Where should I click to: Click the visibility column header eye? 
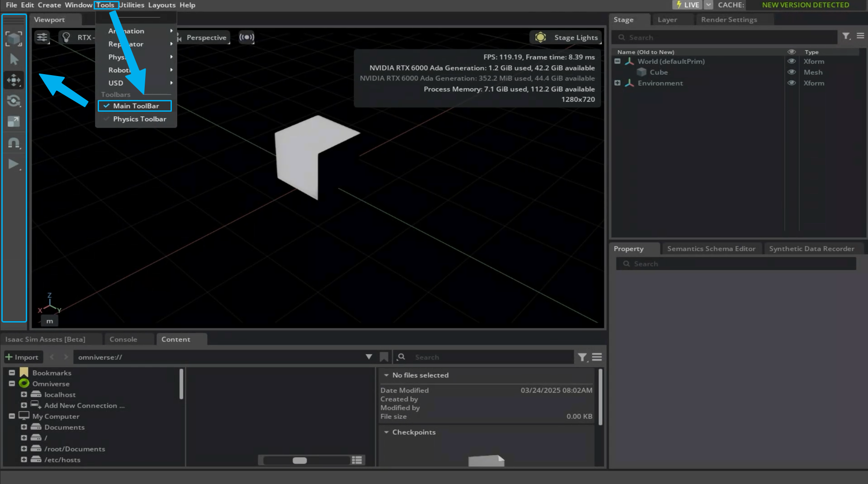792,52
